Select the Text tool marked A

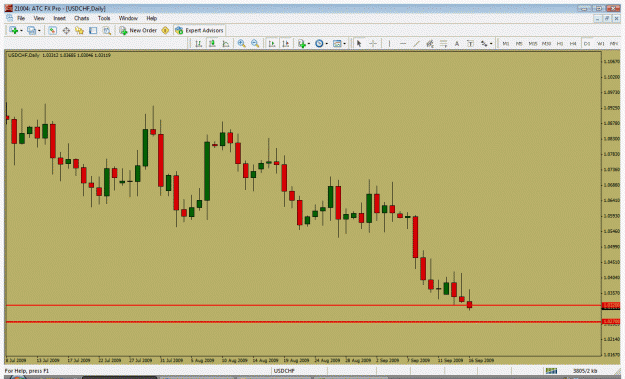click(x=457, y=43)
